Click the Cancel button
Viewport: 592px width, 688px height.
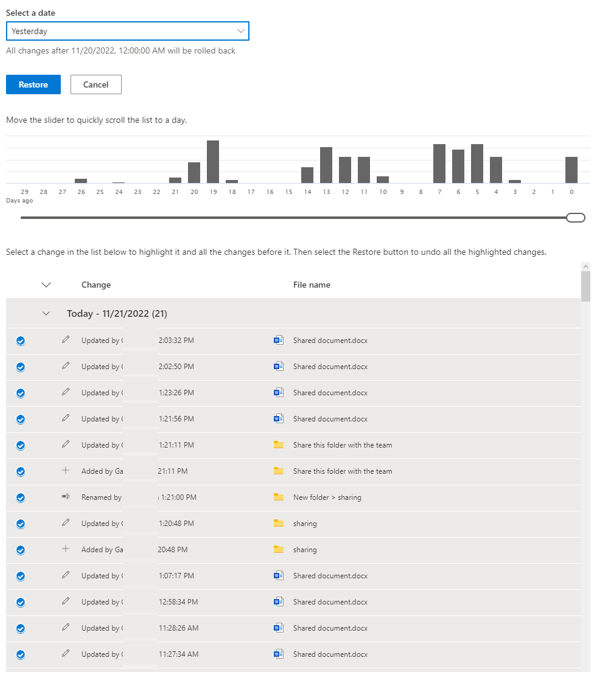click(96, 85)
